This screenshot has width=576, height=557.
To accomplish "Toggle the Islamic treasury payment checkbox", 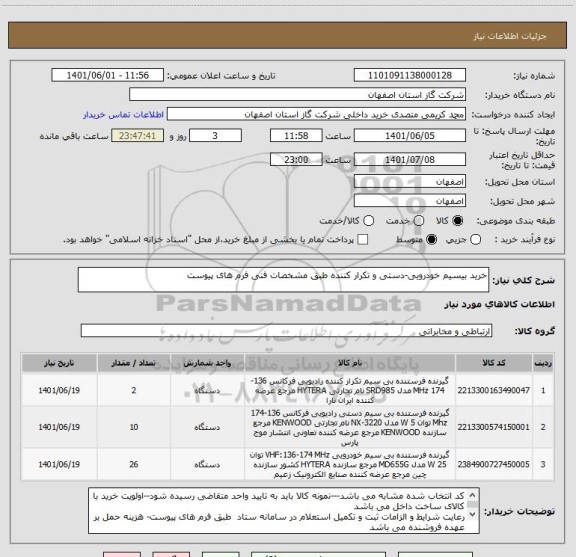I will point(363,240).
